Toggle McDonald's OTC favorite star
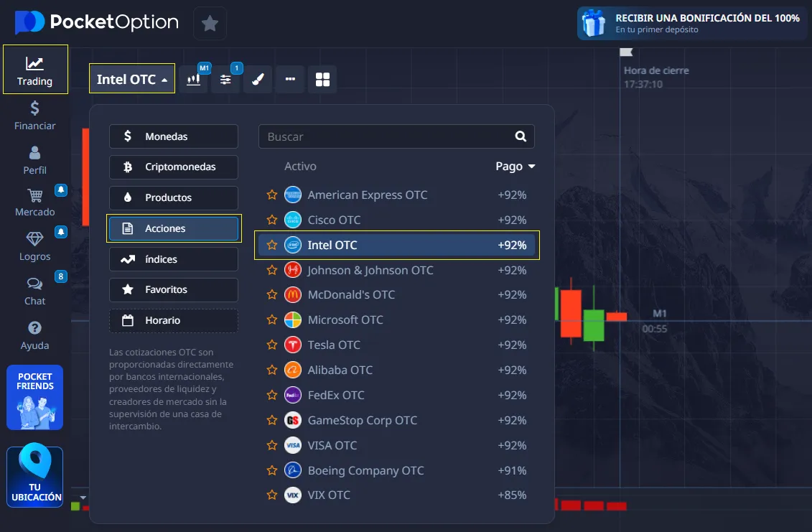This screenshot has width=812, height=532. coord(272,295)
